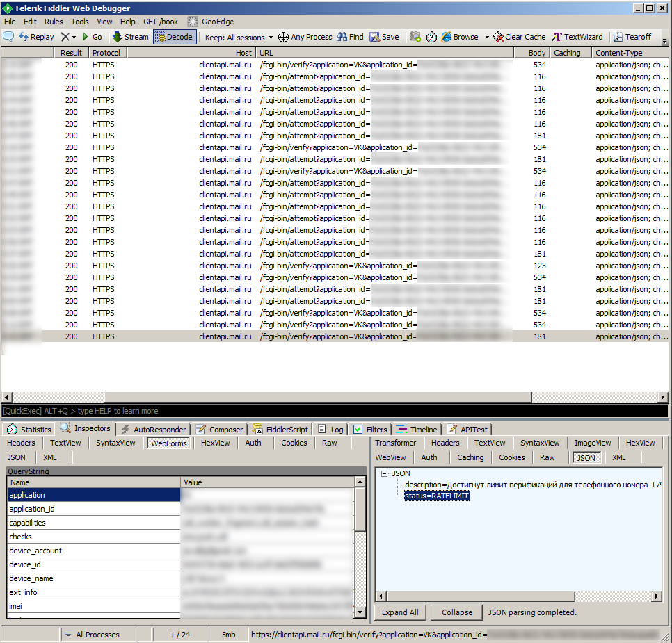Pick the Any Process target tool
The height and width of the screenshot is (643, 672).
[x=305, y=37]
